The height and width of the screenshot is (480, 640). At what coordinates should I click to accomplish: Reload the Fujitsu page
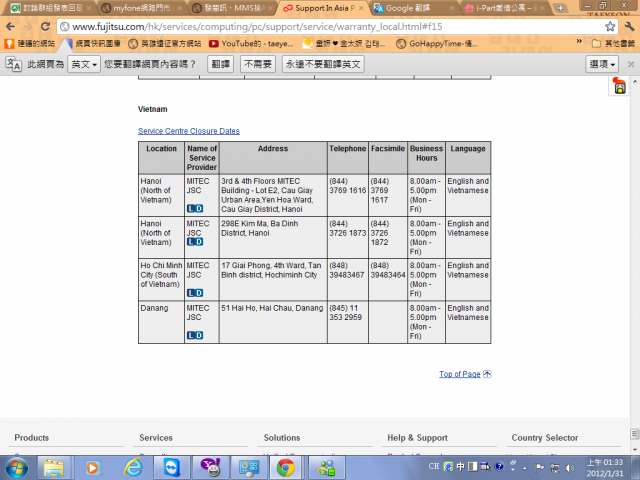tap(45, 27)
